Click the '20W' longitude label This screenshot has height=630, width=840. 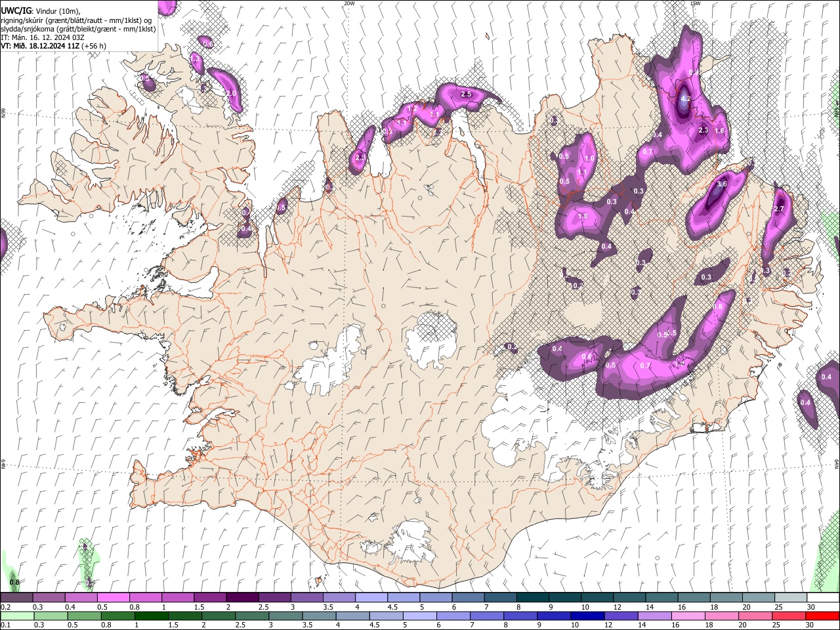click(x=349, y=3)
